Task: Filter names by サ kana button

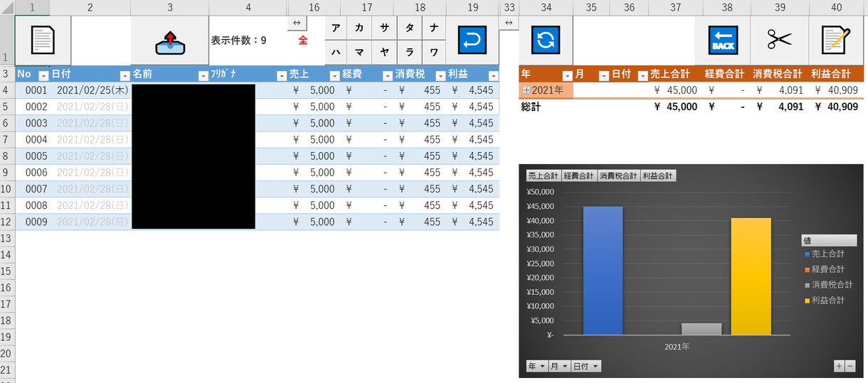Action: 384,28
